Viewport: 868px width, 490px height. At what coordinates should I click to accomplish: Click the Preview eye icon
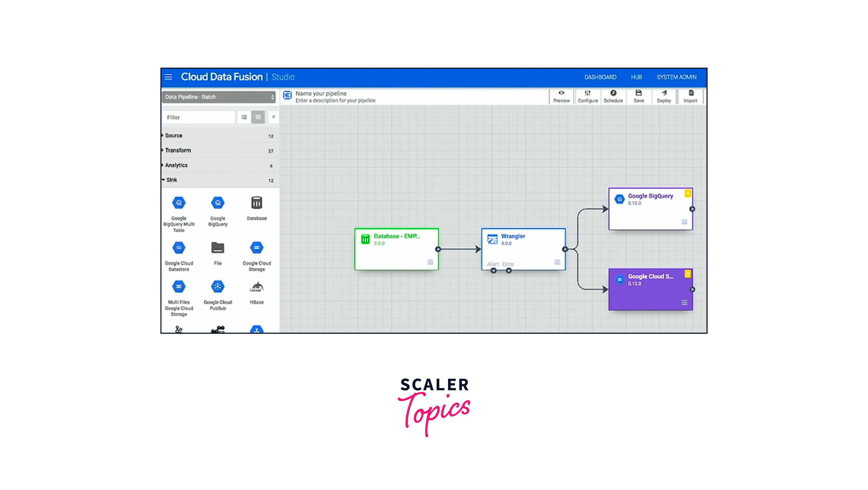pos(561,93)
